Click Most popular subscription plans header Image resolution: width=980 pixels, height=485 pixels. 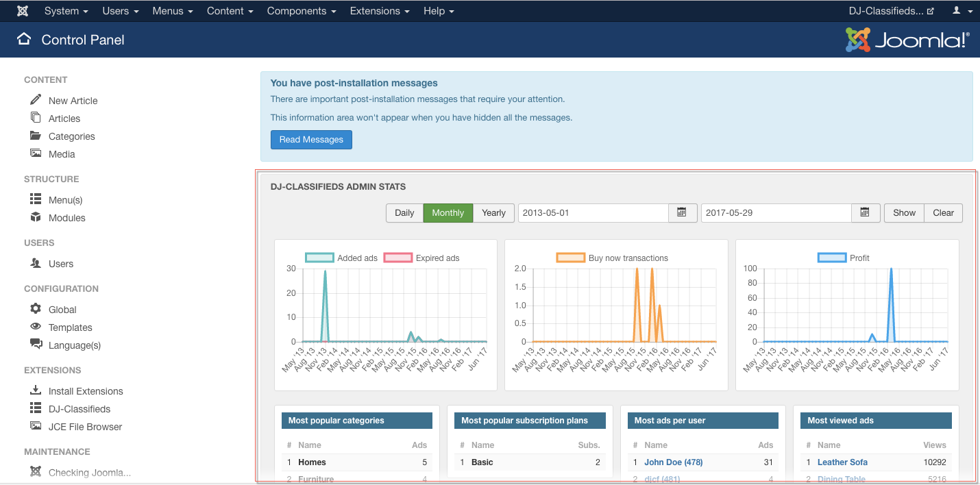click(x=530, y=421)
